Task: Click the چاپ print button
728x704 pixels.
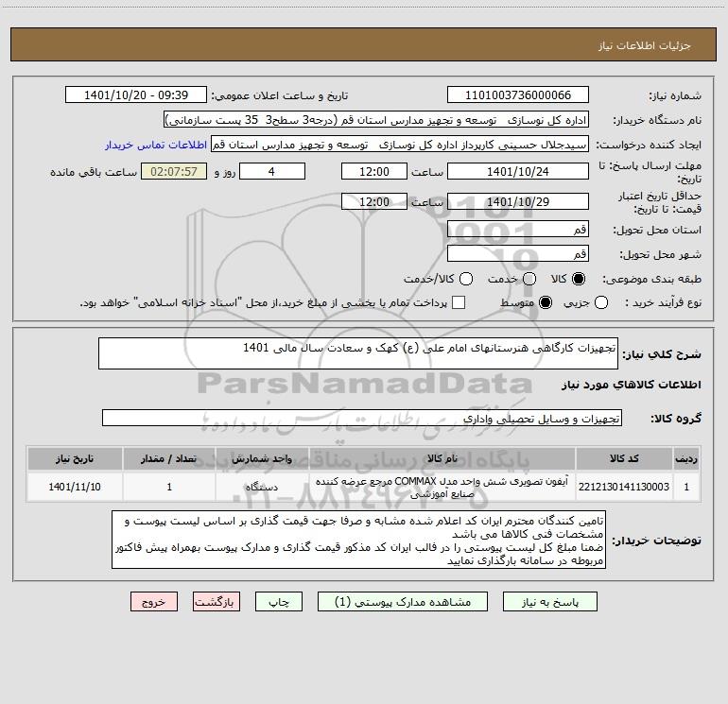Action: (279, 602)
